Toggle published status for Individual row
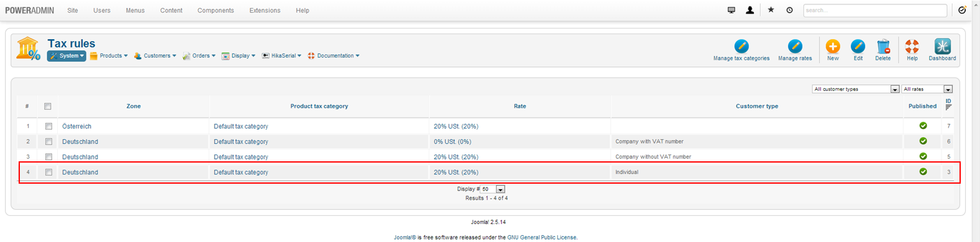This screenshot has width=980, height=242. (x=923, y=171)
